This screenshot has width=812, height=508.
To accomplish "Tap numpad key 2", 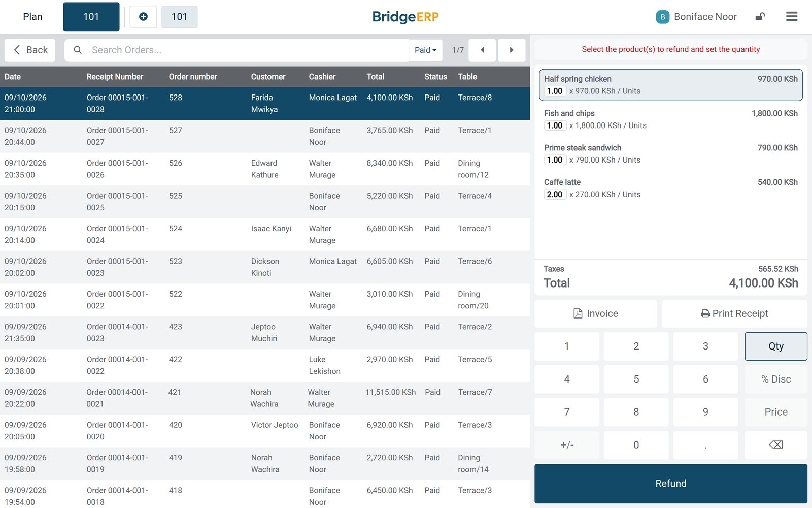I will click(x=636, y=346).
